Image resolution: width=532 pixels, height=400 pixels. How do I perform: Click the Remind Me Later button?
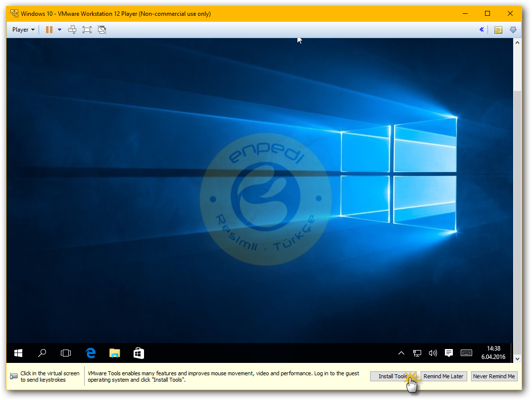point(443,376)
